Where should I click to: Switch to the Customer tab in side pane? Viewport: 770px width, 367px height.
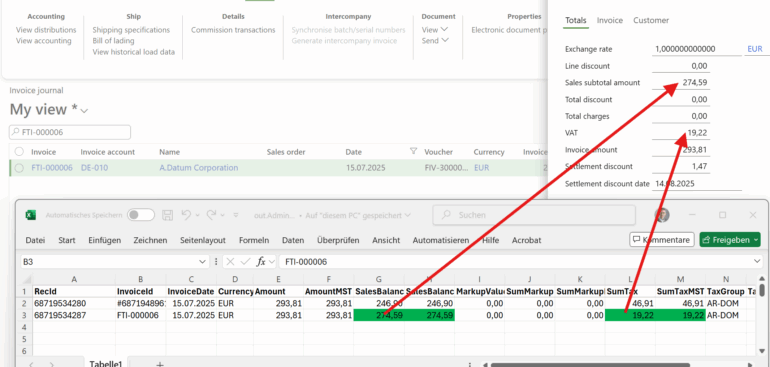(651, 21)
